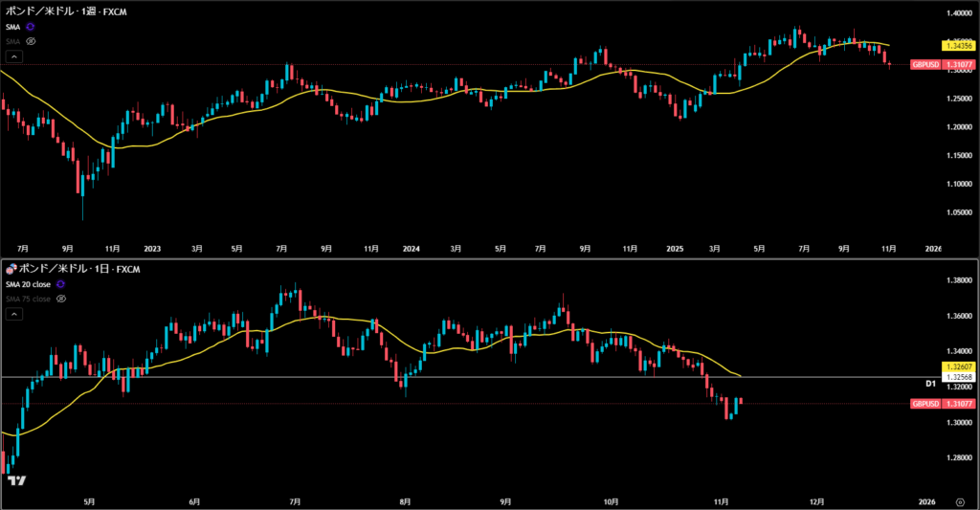Image resolution: width=980 pixels, height=510 pixels.
Task: Click the GBP/USD flag icon in daily chart
Action: (x=11, y=270)
